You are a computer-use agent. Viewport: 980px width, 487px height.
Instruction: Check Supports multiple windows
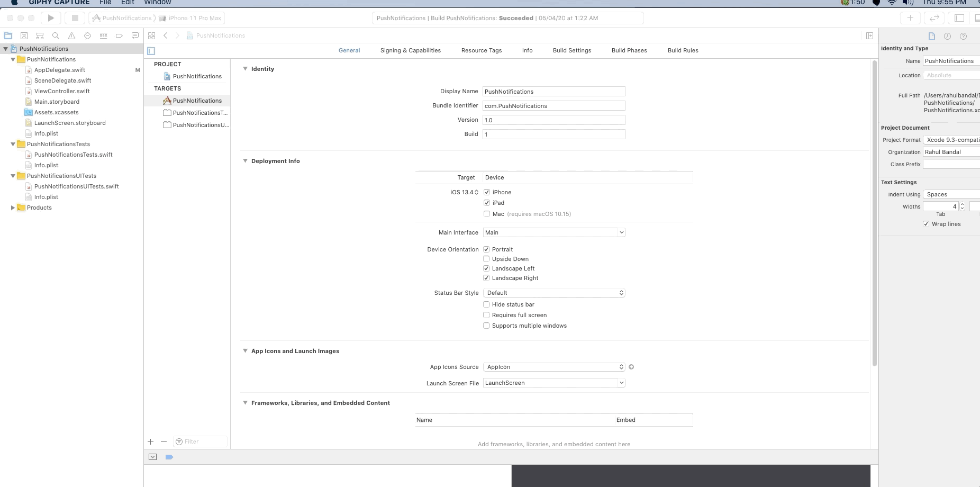coord(486,326)
